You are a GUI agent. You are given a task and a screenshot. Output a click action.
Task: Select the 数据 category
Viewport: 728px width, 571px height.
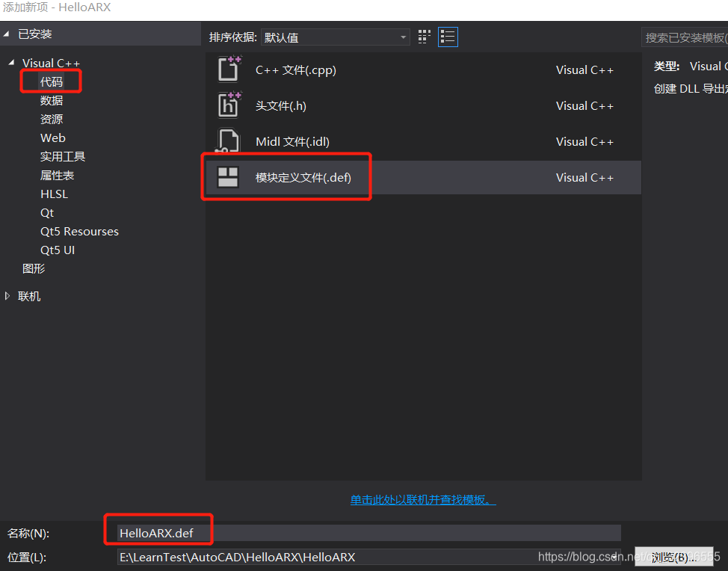coord(52,100)
